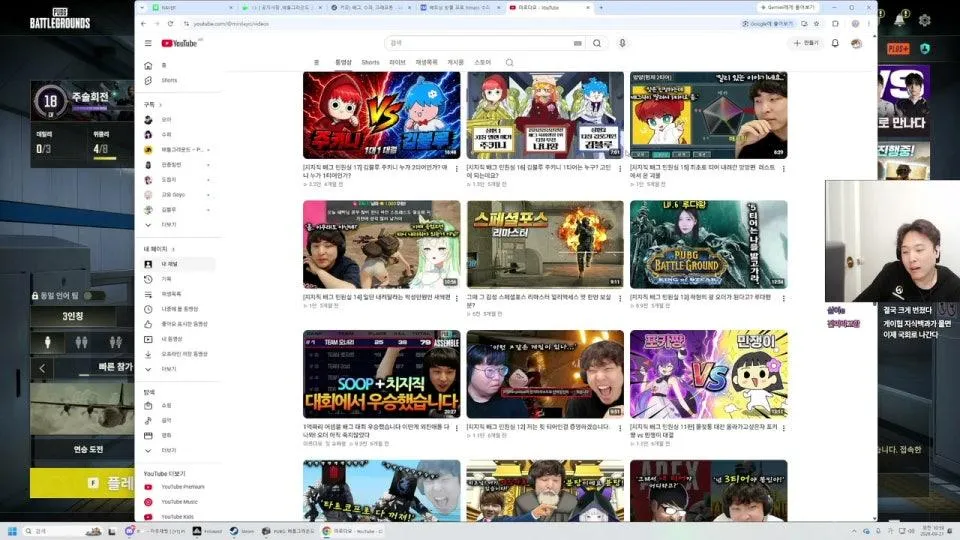The image size is (960, 540).
Task: Open the YouTube account avatar menu
Action: pyautogui.click(x=857, y=43)
